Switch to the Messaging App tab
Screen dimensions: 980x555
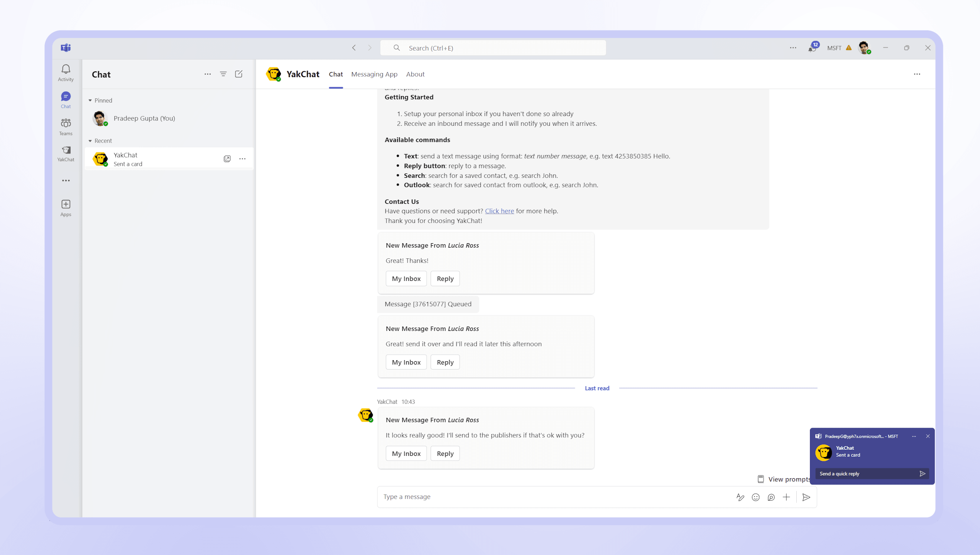(374, 74)
